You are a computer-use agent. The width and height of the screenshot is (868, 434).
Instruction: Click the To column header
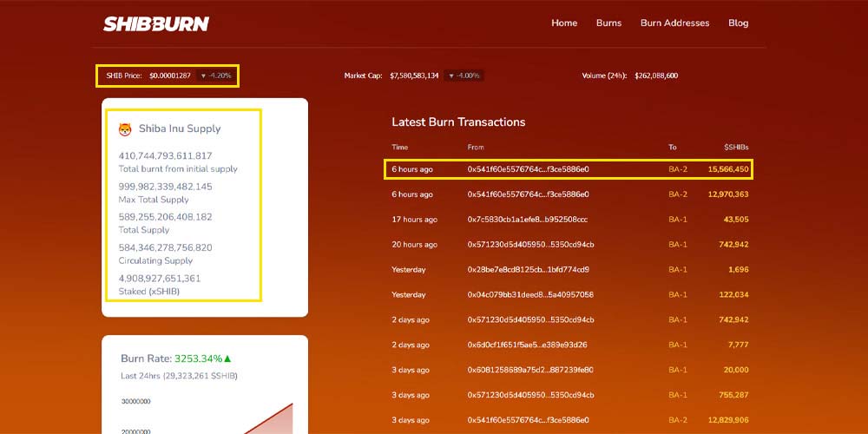pos(672,148)
